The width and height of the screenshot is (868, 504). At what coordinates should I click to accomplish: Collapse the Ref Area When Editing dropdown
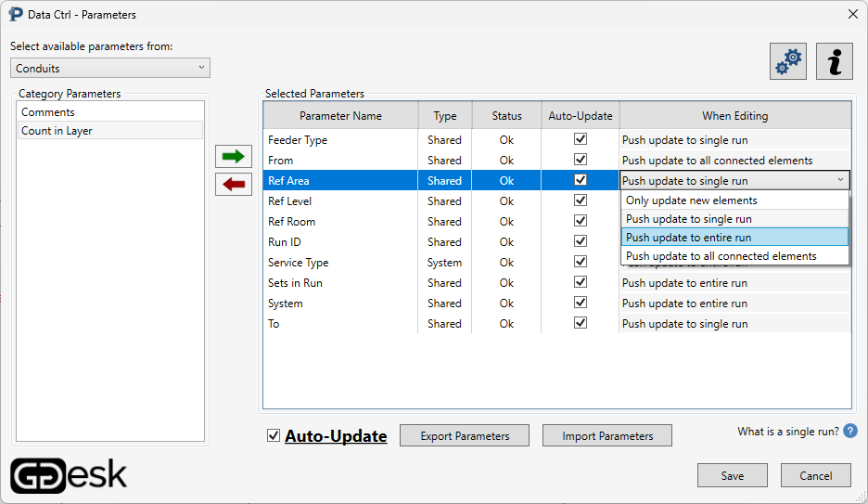[x=840, y=181]
